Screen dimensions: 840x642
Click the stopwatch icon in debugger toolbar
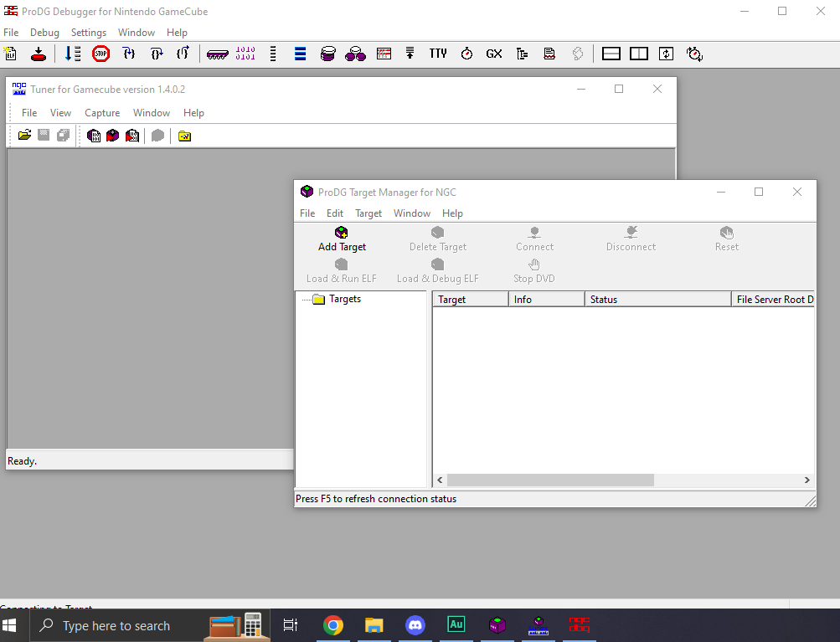(x=466, y=54)
